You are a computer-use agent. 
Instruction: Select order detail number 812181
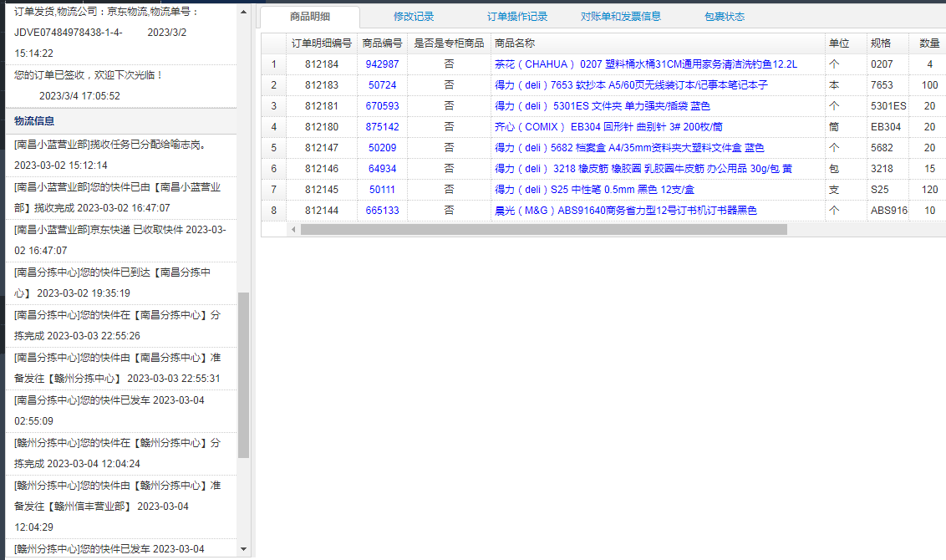pos(322,106)
